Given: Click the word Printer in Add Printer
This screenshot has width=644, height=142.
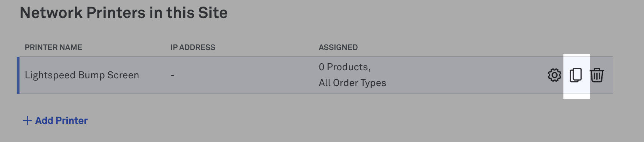Looking at the screenshot, I should [72, 121].
